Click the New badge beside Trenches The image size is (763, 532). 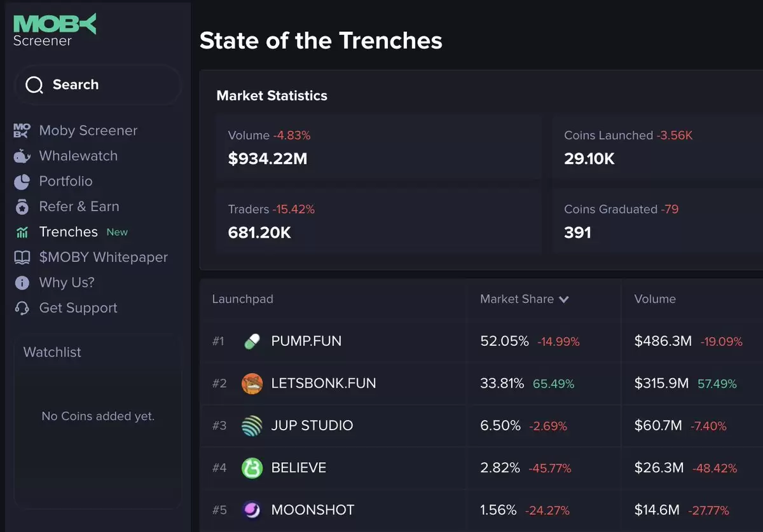tap(117, 232)
